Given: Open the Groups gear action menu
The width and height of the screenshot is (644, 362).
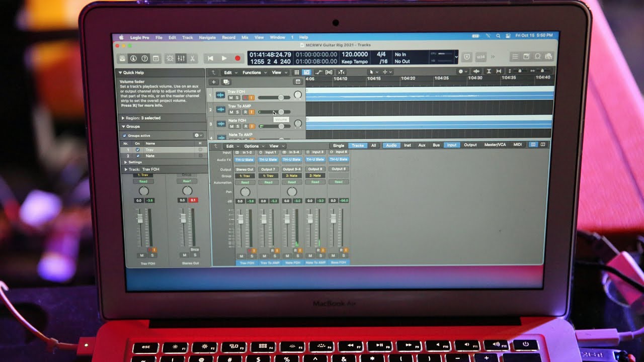Looking at the screenshot, I should pos(198,136).
